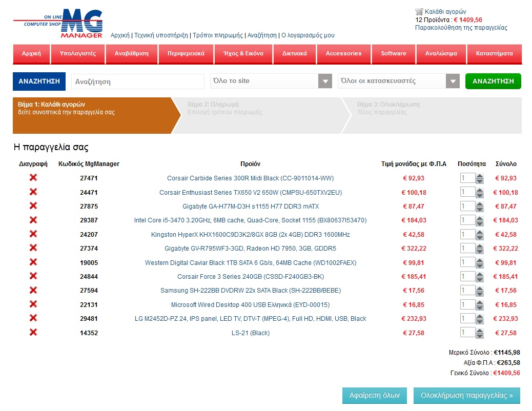
Task: Open Microsoft Wired Desktop 400 product link
Action: pyautogui.click(x=251, y=305)
